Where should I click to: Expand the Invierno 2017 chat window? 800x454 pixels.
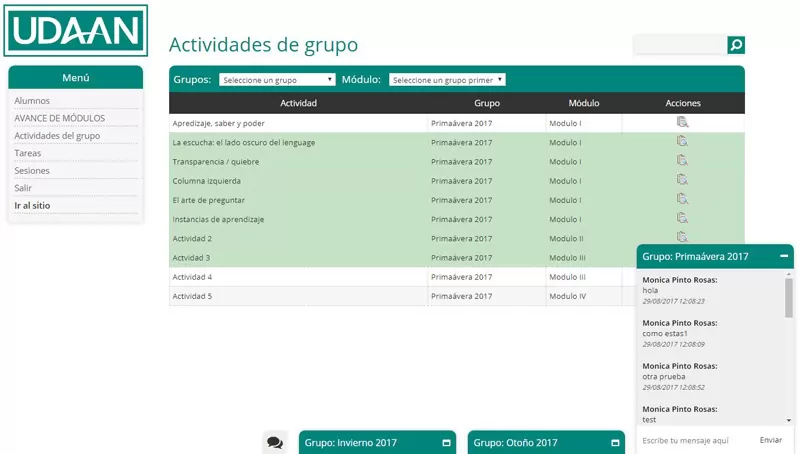click(446, 442)
